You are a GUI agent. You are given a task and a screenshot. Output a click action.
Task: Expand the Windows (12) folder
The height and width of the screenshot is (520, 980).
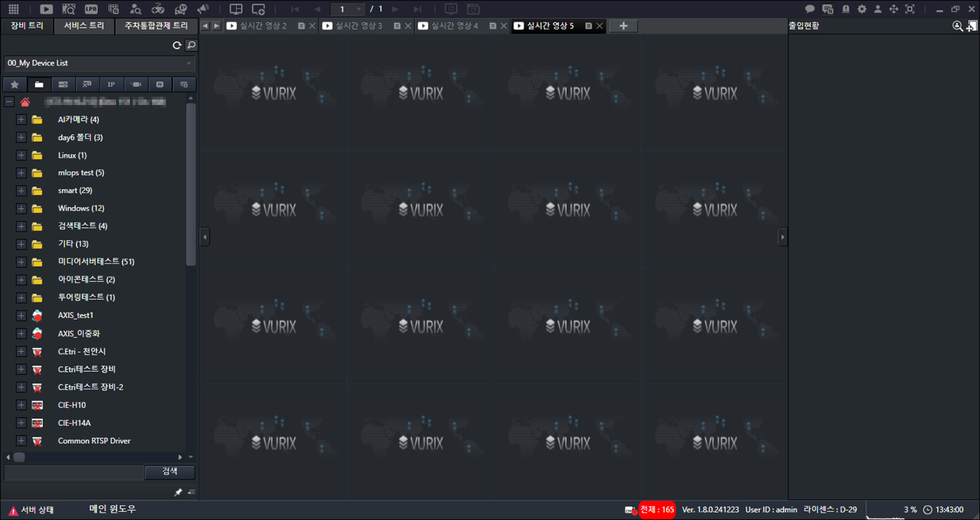tap(21, 208)
